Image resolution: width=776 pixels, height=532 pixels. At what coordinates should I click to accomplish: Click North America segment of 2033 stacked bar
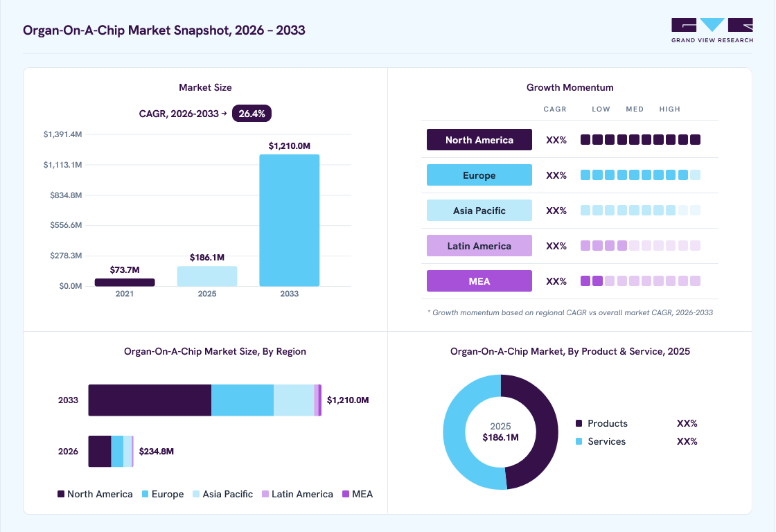(x=150, y=400)
